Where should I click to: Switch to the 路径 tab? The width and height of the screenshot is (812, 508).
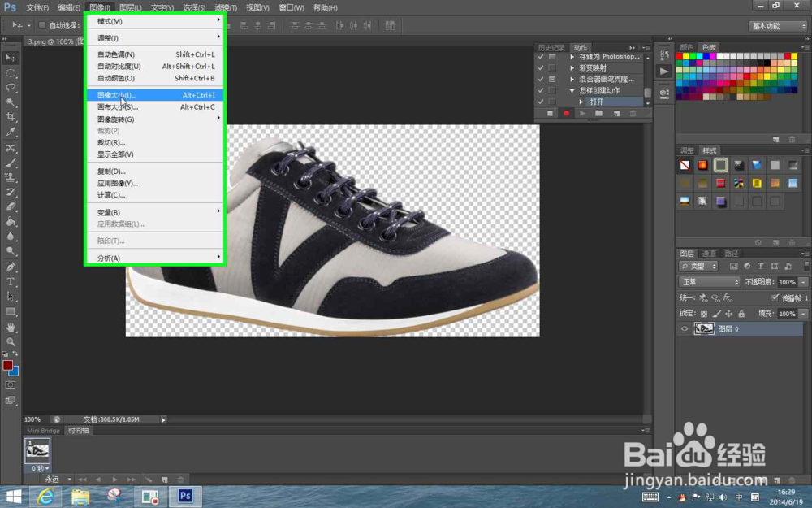pos(732,254)
